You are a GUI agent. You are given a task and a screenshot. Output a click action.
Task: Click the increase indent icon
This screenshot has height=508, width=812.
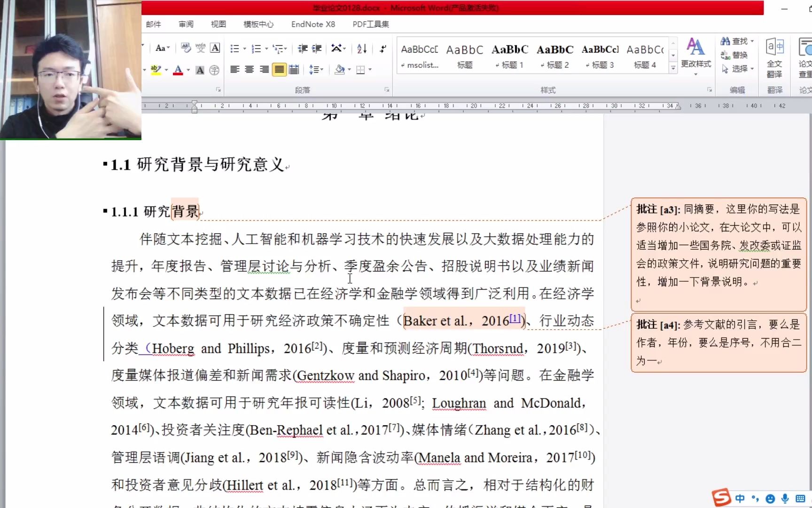317,49
